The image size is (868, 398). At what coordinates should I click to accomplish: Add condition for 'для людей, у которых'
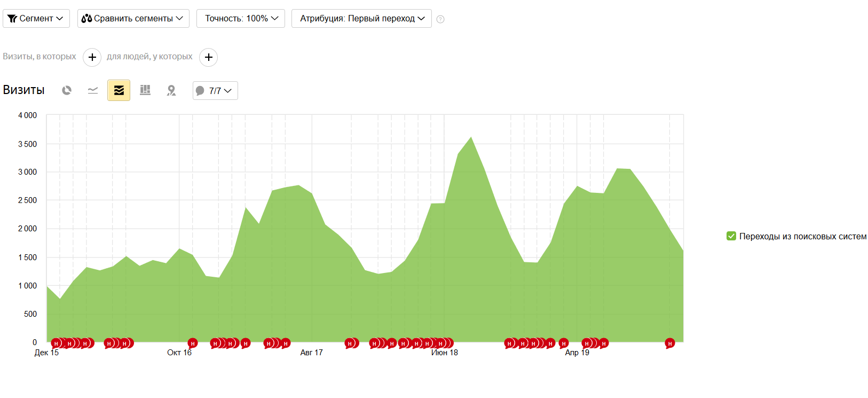[x=208, y=57]
